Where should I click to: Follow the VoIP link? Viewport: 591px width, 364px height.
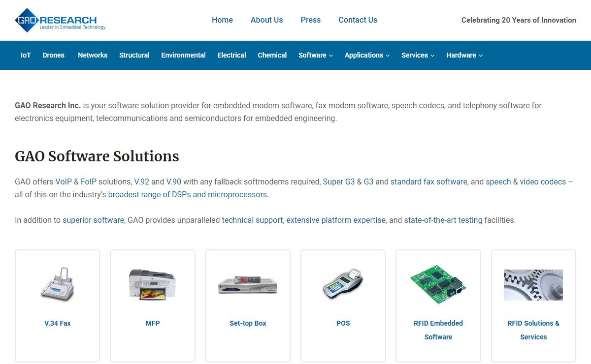click(64, 182)
